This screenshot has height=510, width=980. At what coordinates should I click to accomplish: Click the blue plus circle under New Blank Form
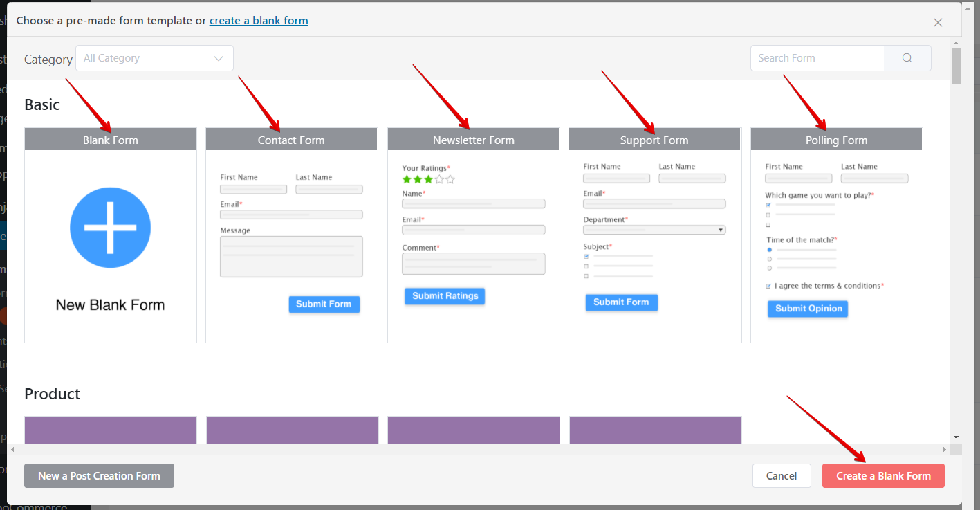(x=110, y=228)
